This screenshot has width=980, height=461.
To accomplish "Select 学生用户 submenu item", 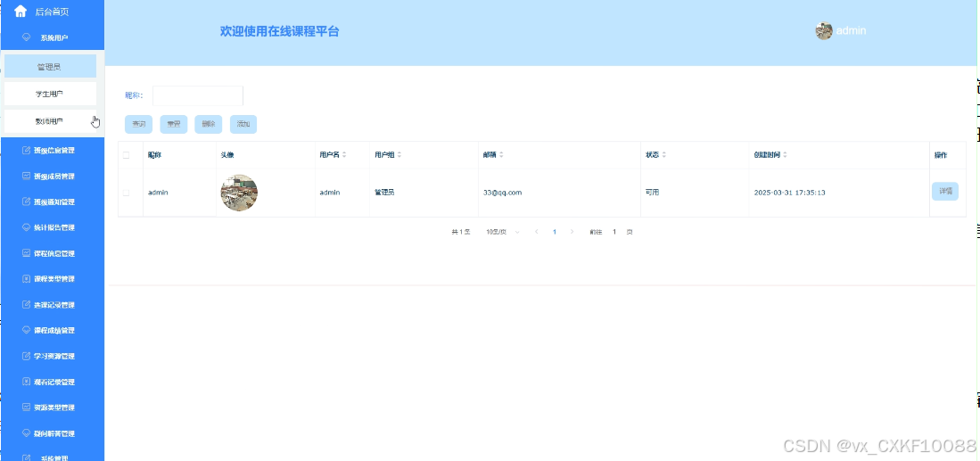I will click(50, 94).
